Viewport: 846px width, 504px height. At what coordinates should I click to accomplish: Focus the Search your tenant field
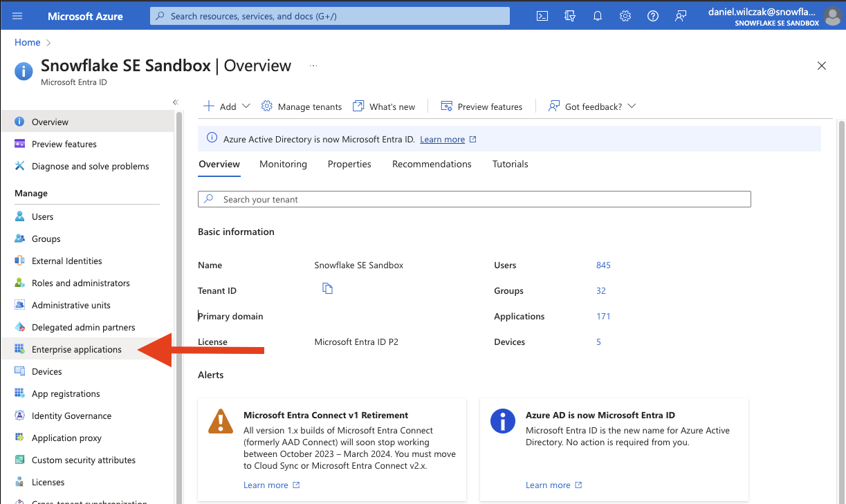(475, 199)
